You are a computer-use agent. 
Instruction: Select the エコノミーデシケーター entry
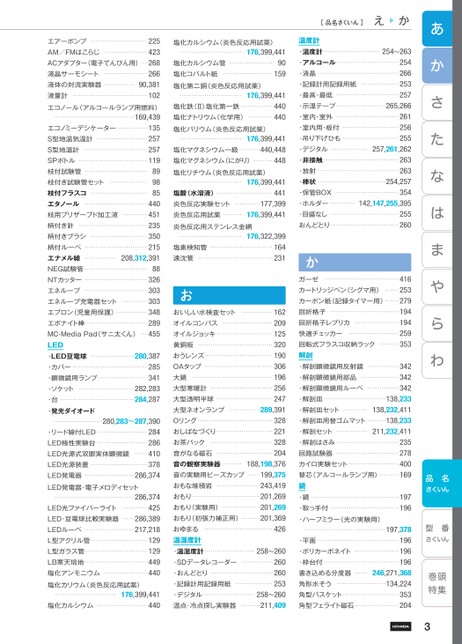[103, 128]
